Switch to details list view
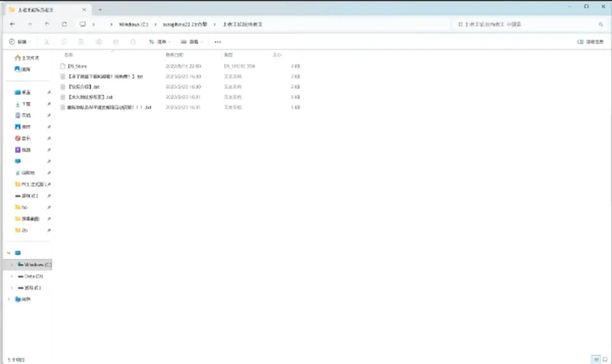This screenshot has height=364, width=612. 596,360
